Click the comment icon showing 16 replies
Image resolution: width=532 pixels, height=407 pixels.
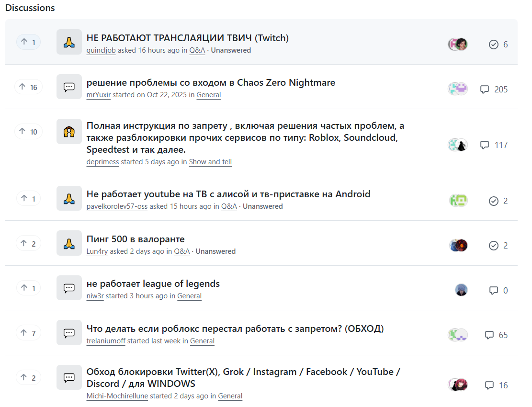(489, 385)
